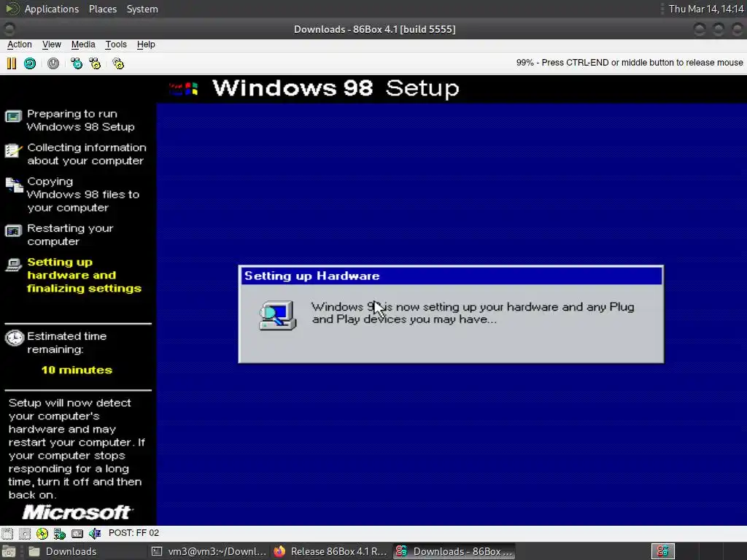Viewport: 747px width, 560px height.
Task: Click the 86Box icon in the system tray
Action: point(662,551)
